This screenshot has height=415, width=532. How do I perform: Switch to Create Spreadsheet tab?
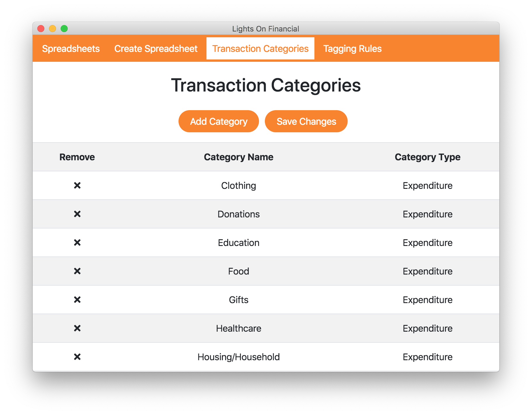coord(156,49)
